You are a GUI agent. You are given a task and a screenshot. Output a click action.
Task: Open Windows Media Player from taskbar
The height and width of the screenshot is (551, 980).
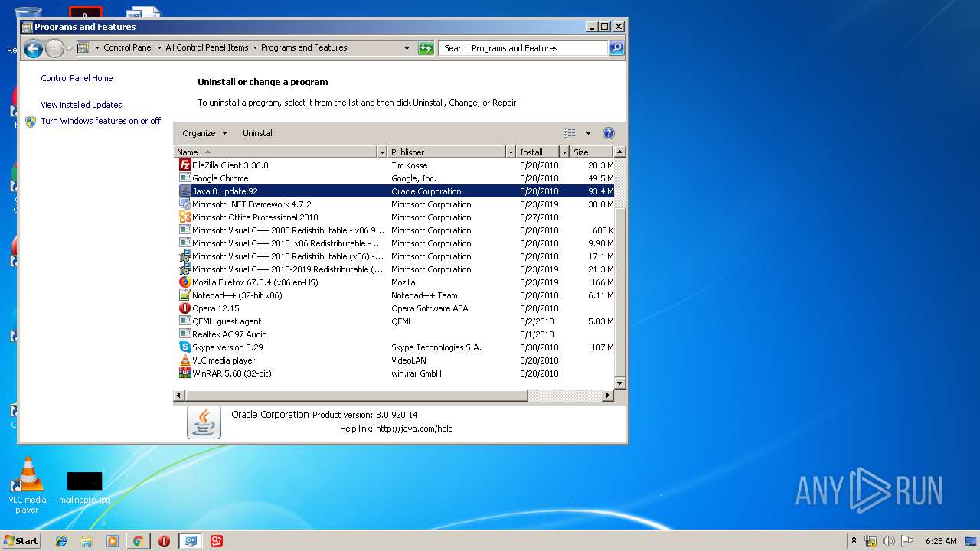(113, 541)
